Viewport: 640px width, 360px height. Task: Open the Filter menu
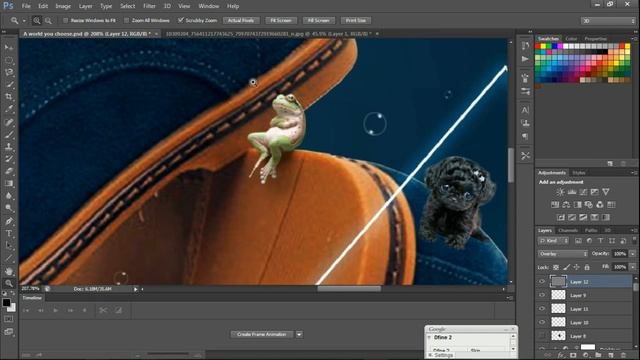pyautogui.click(x=149, y=6)
